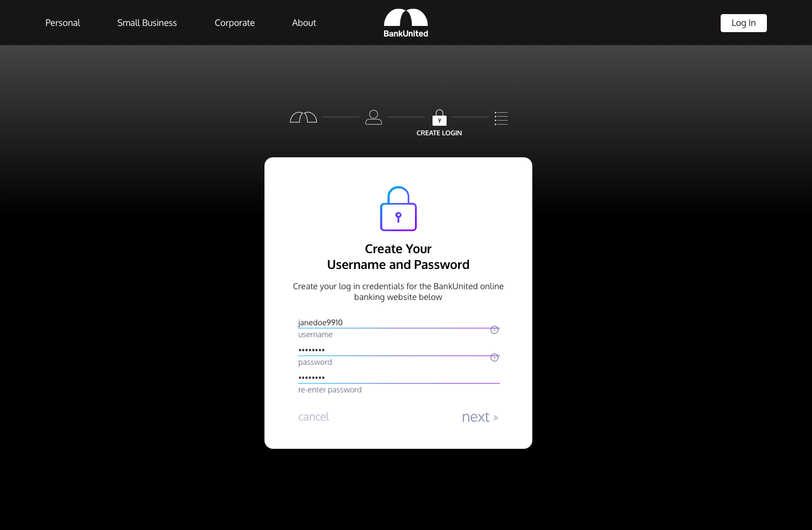Click the cancel link
This screenshot has height=530, width=812.
314,417
